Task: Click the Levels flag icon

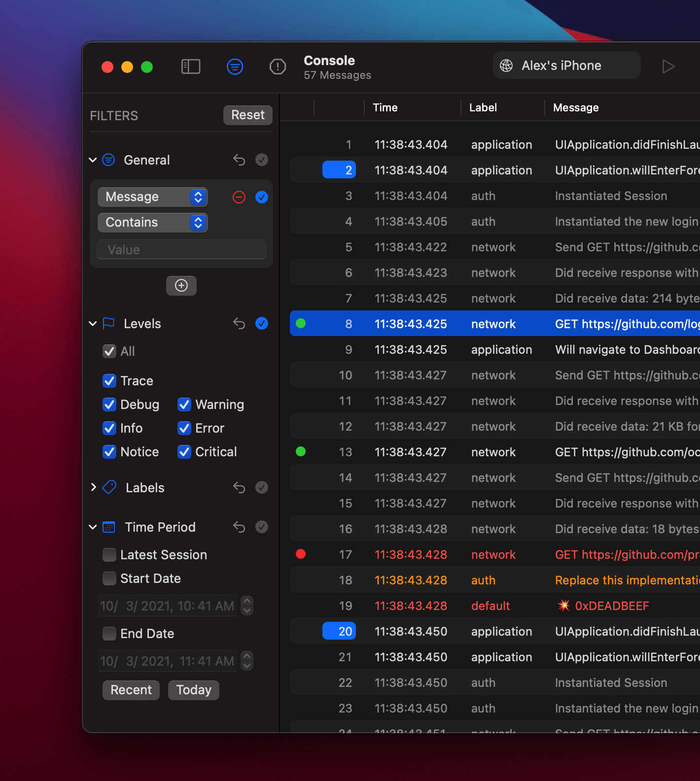Action: (x=108, y=323)
